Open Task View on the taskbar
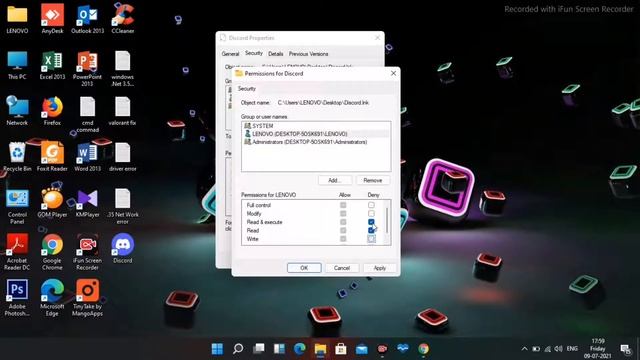The image size is (640, 360). coord(258,349)
